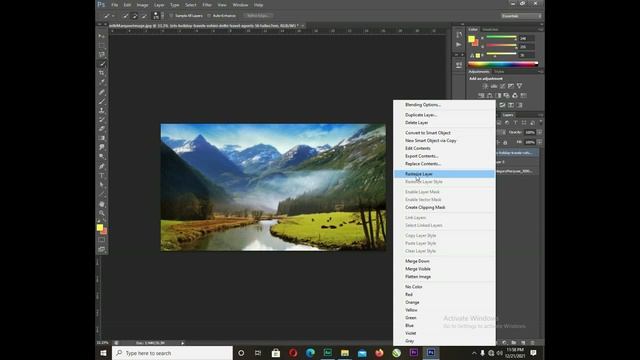Toggle the Lock All padlock in Layers panel
The height and width of the screenshot is (360, 640).
coord(505,142)
